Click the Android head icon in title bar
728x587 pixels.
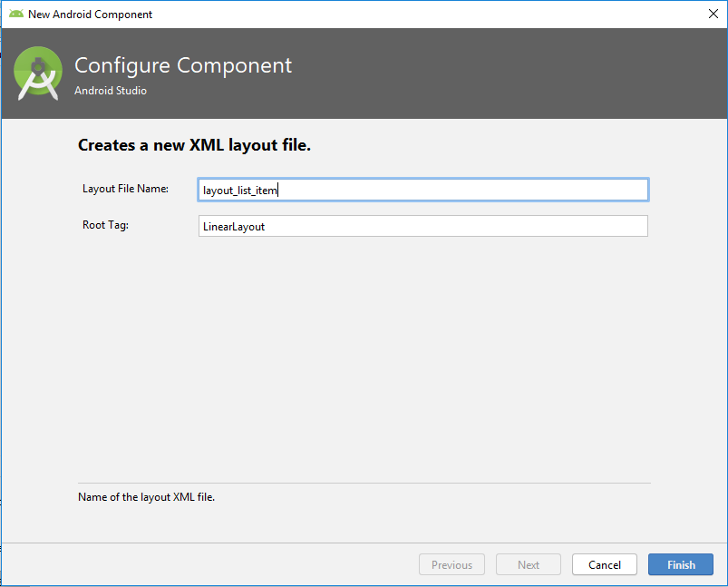16,14
